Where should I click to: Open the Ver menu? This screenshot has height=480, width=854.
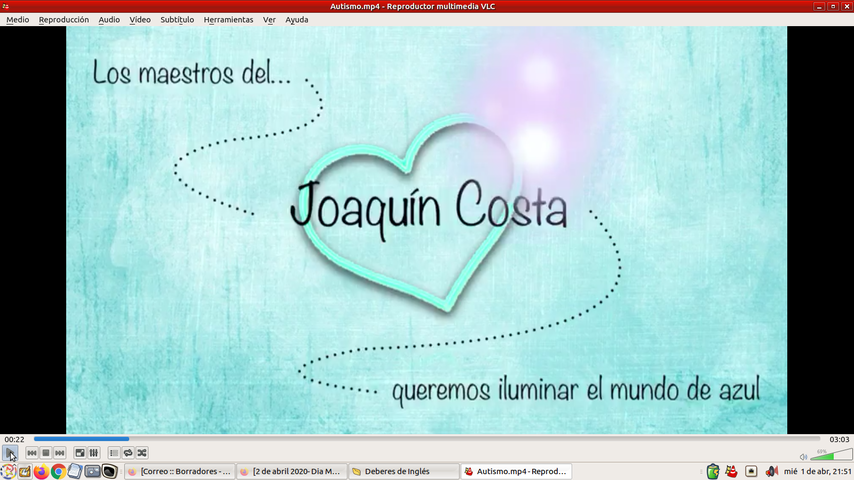[x=269, y=20]
